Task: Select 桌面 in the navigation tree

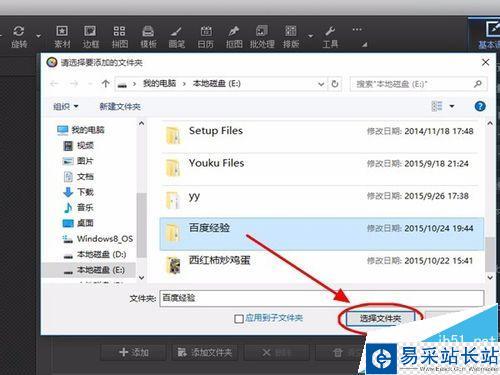Action: pyautogui.click(x=78, y=223)
